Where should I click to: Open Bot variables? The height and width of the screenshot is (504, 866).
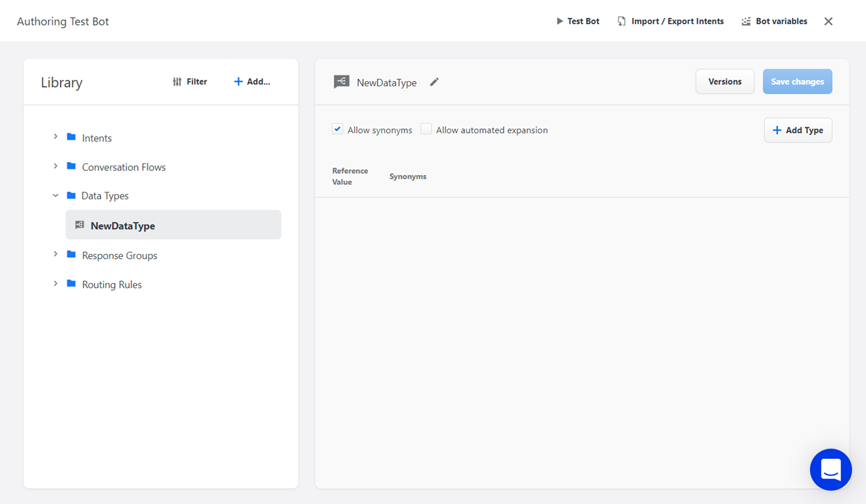(x=774, y=21)
